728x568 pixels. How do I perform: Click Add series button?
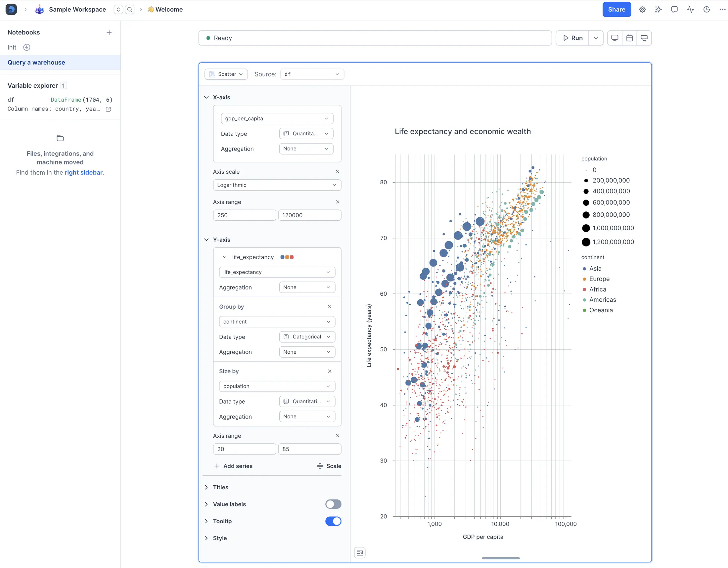233,466
